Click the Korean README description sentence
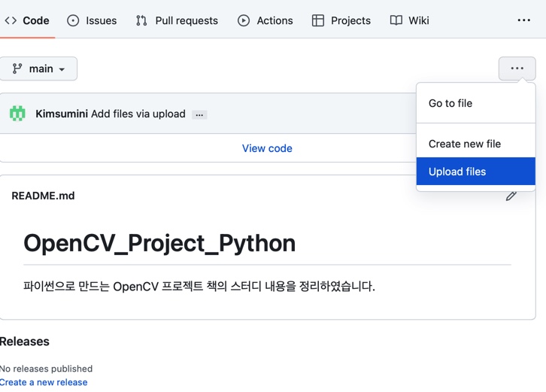Screen dimensions: 546x392 pos(199,287)
